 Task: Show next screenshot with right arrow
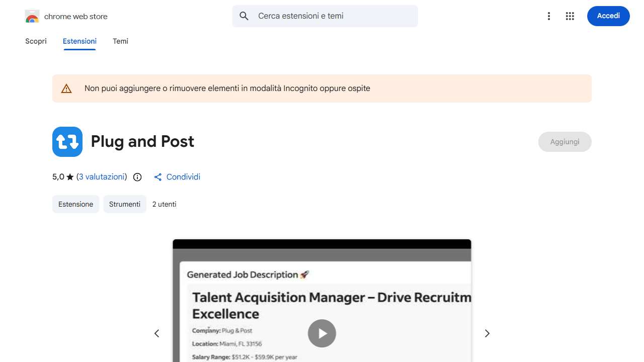click(487, 333)
